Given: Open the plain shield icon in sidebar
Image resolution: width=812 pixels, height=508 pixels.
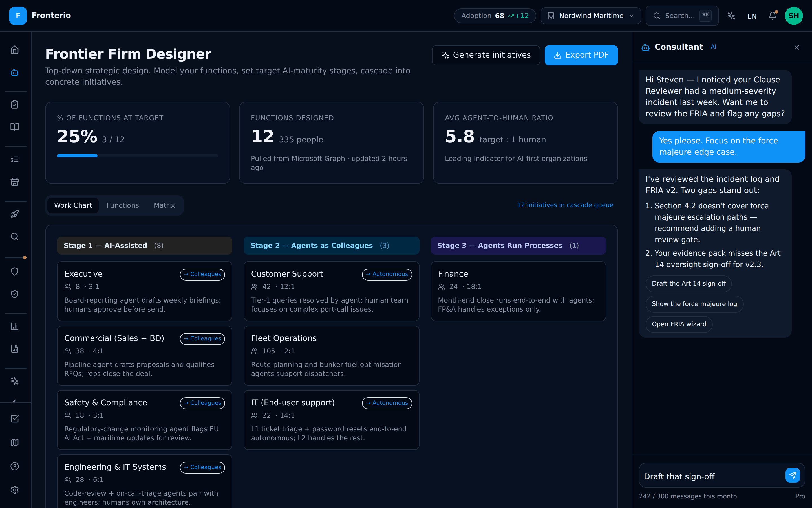Looking at the screenshot, I should (15, 271).
